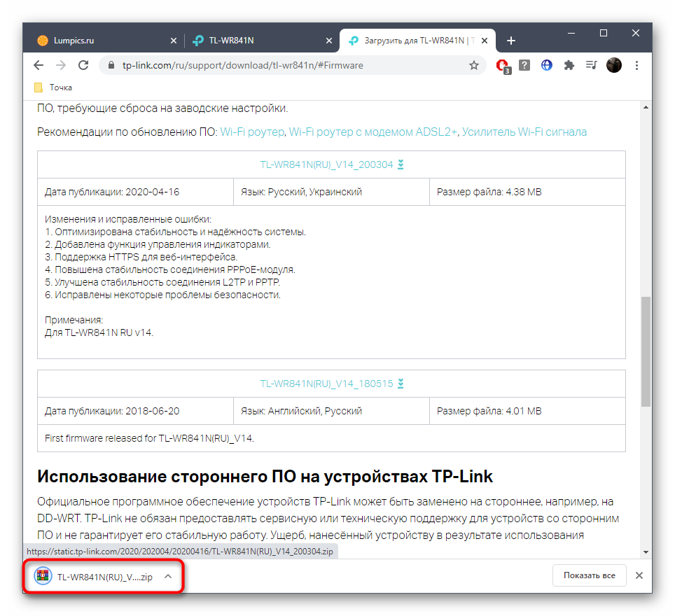Download firmware TL-WR841N(RU)_V14_200304
The height and width of the screenshot is (616, 675).
(x=326, y=164)
